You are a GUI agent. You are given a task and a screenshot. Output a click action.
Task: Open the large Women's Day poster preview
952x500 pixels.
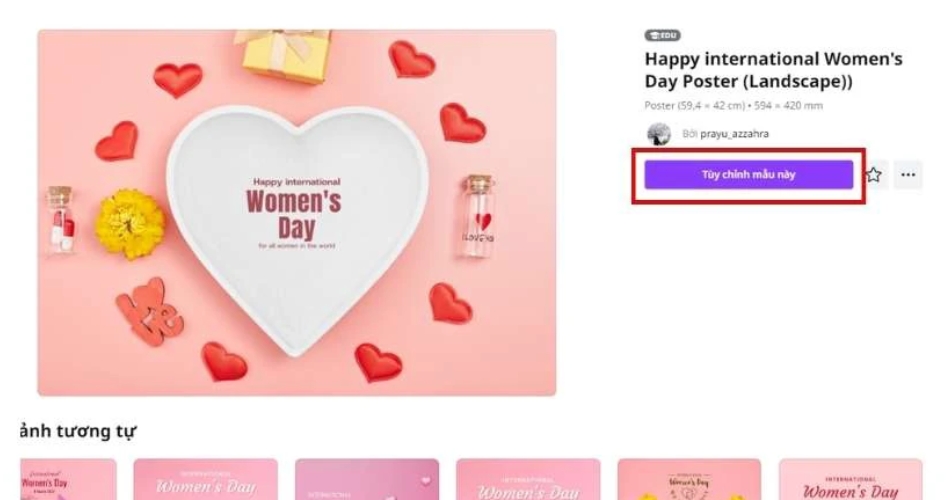[296, 212]
